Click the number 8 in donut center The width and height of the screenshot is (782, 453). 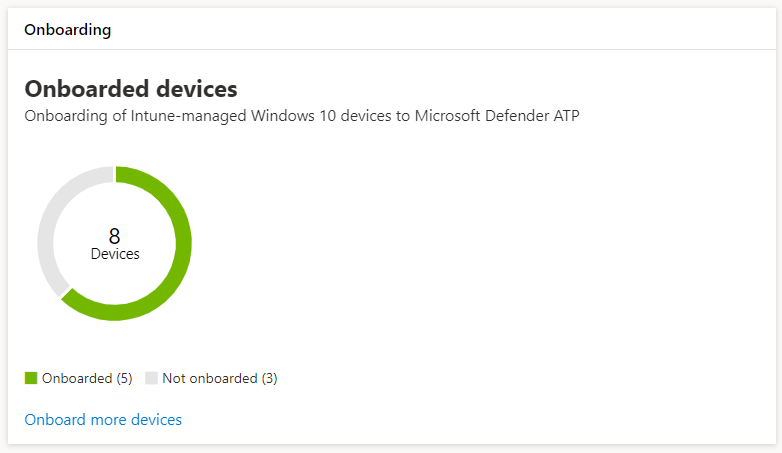click(115, 237)
